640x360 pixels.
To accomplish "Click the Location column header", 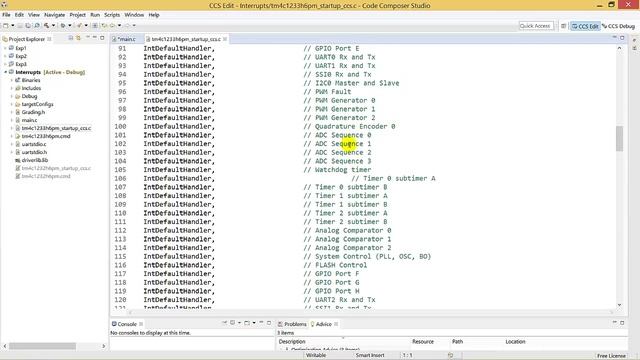I will [515, 342].
